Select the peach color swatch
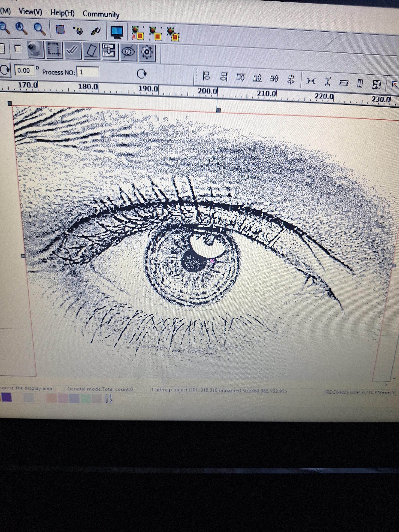This screenshot has height=532, width=399. coord(52,398)
